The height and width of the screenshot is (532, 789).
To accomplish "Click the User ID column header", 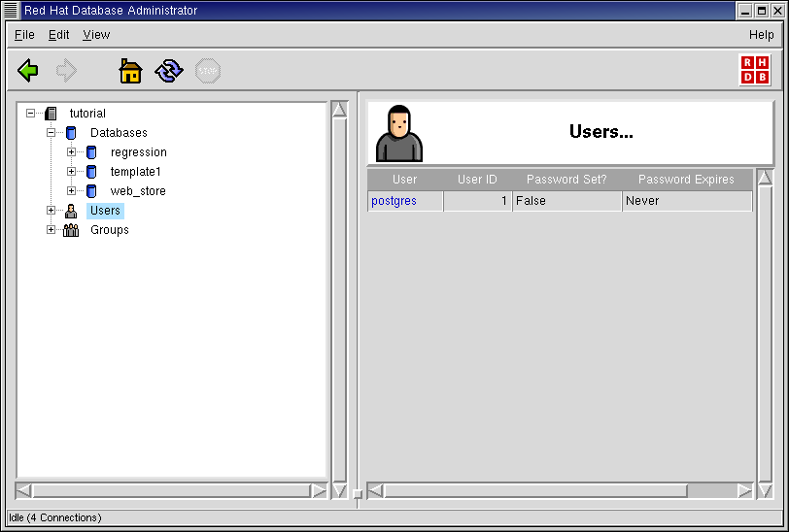I will (477, 180).
